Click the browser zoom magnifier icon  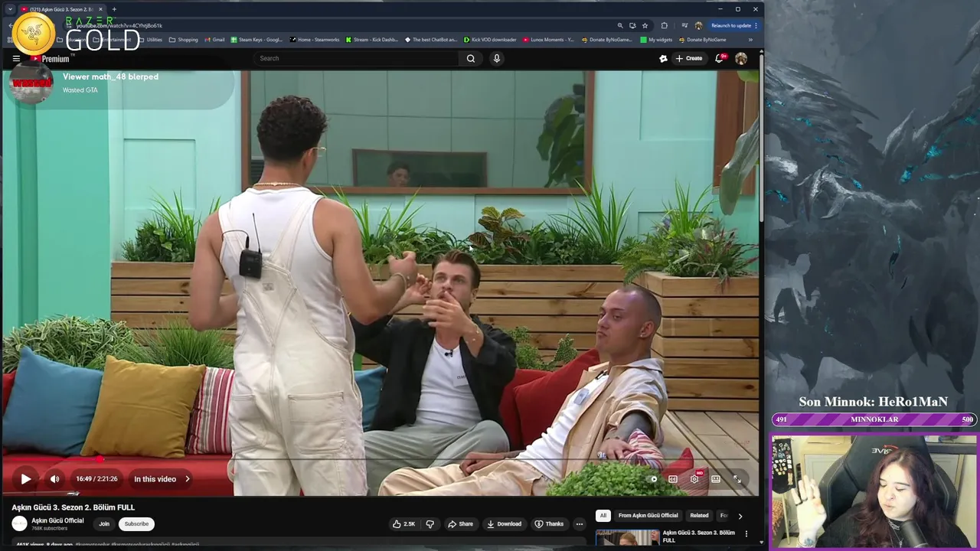(x=620, y=25)
